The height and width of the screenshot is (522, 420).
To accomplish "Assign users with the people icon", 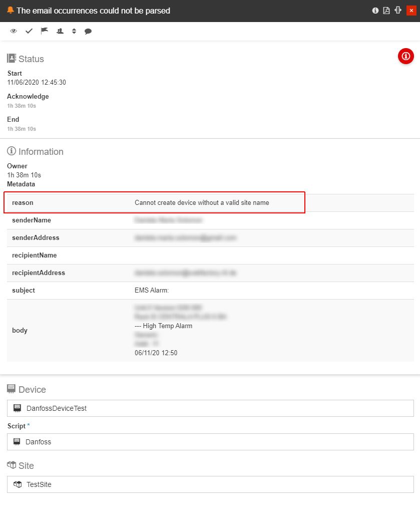I will [x=60, y=31].
